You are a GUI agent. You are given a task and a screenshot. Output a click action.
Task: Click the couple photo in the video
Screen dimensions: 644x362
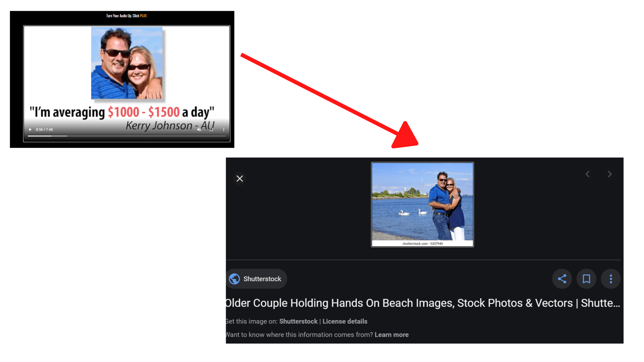click(x=127, y=63)
